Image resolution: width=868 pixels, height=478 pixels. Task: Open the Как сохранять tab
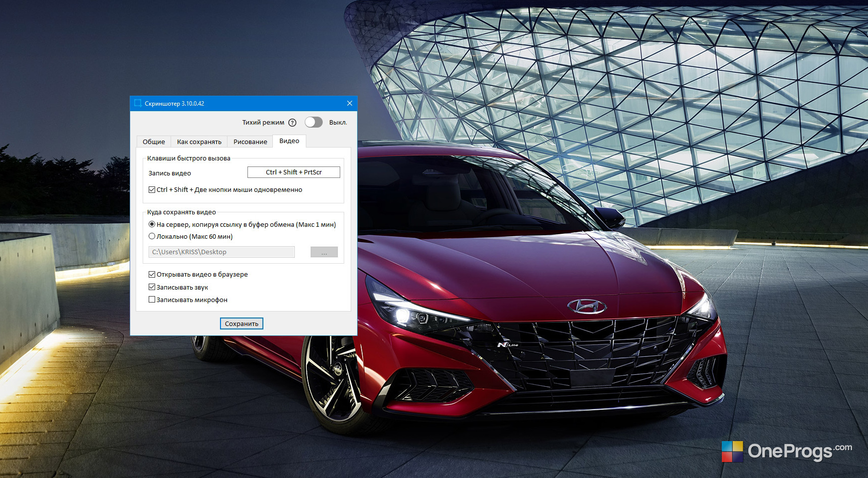199,142
